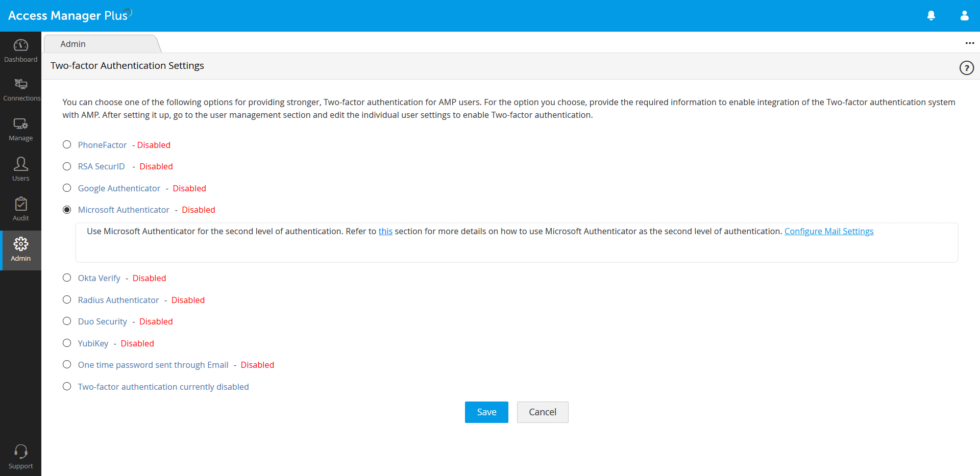
Task: Click the Google Authenticator label
Action: coord(119,188)
